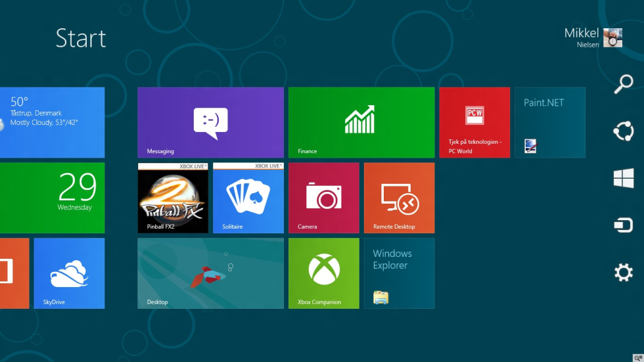Launch the Paint.NET tile
The image size is (644, 362).
[x=550, y=122]
